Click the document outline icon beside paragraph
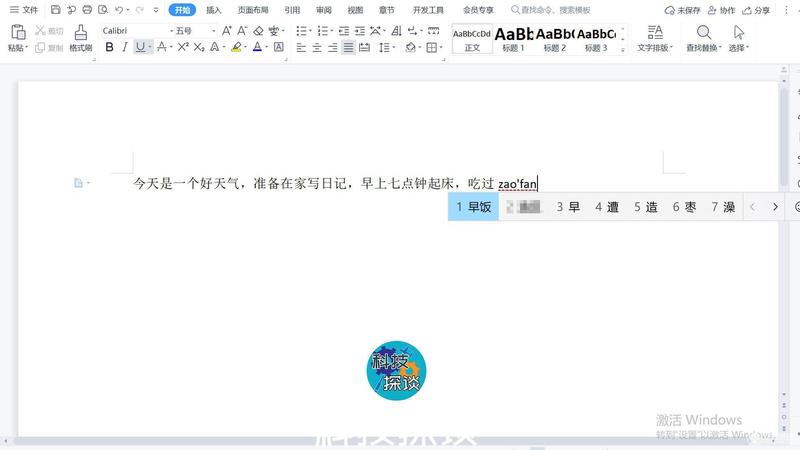This screenshot has width=800, height=450. coord(78,183)
